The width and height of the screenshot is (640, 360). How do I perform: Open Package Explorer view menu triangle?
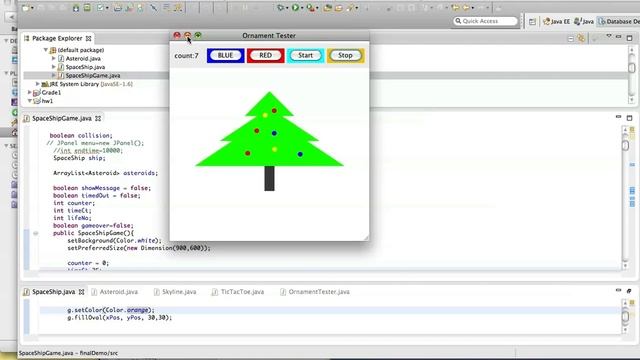click(x=609, y=36)
